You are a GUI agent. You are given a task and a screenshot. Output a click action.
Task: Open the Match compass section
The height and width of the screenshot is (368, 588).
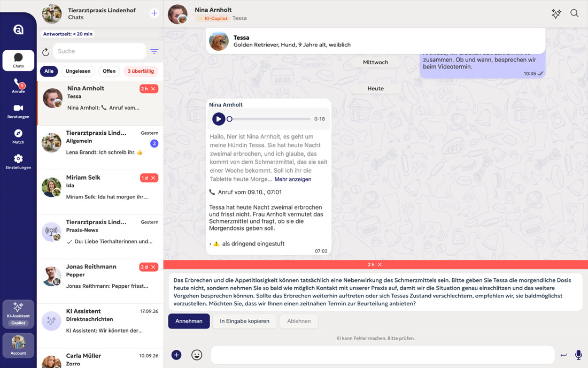point(18,136)
